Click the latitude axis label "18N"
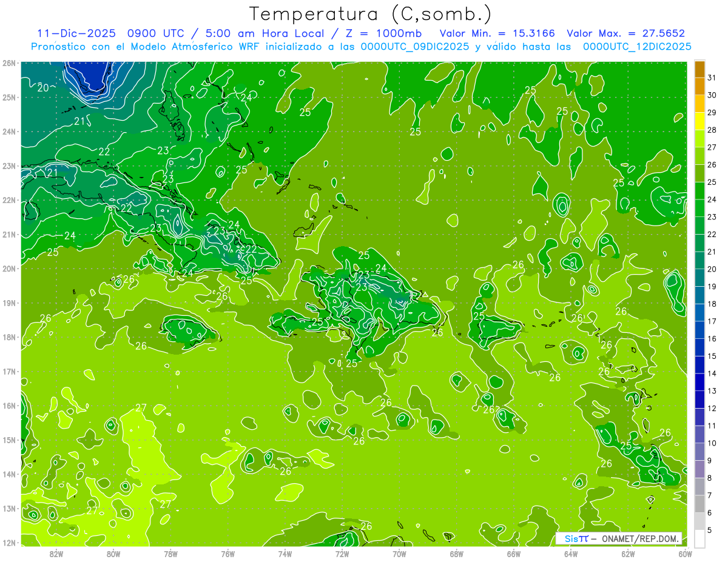This screenshot has width=728, height=562. coord(8,337)
